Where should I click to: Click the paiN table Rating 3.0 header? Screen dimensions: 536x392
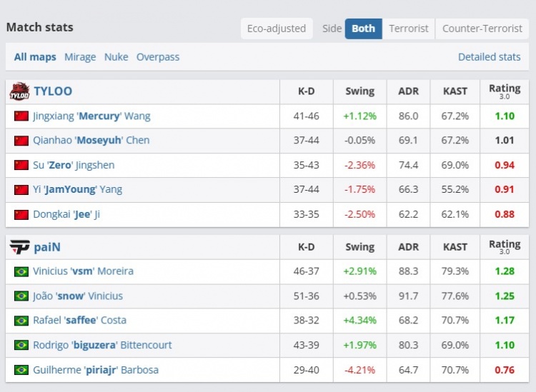505,246
